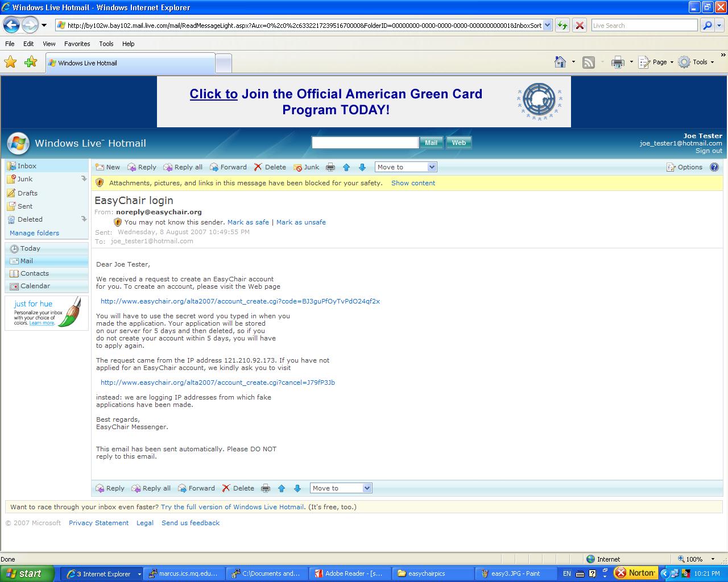Expand Junk folder arrow in sidebar
The width and height of the screenshot is (728, 582).
(x=84, y=178)
